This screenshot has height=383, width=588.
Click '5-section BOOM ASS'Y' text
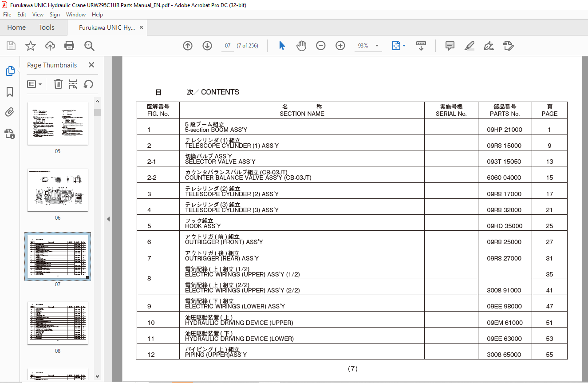(x=216, y=130)
